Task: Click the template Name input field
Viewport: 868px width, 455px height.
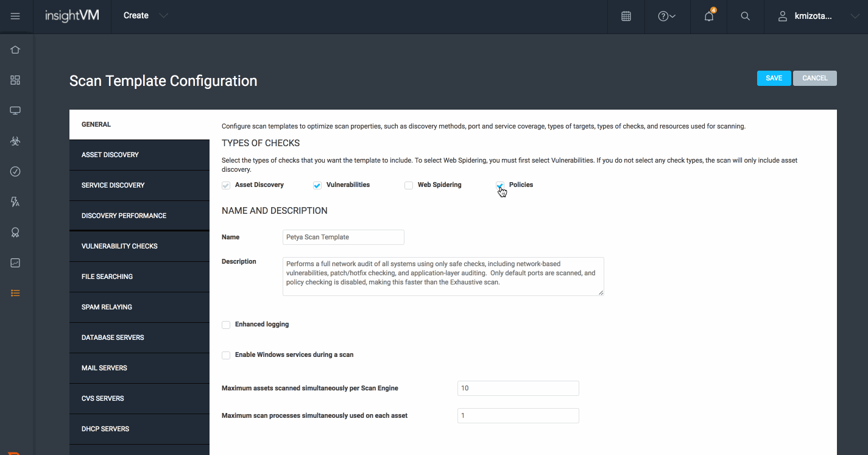Action: pos(343,237)
